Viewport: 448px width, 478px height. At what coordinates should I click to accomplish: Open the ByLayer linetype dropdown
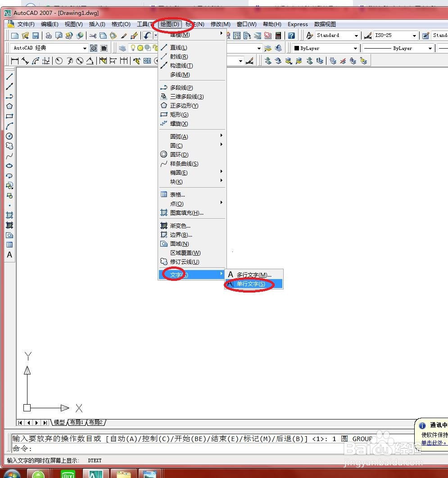click(430, 48)
